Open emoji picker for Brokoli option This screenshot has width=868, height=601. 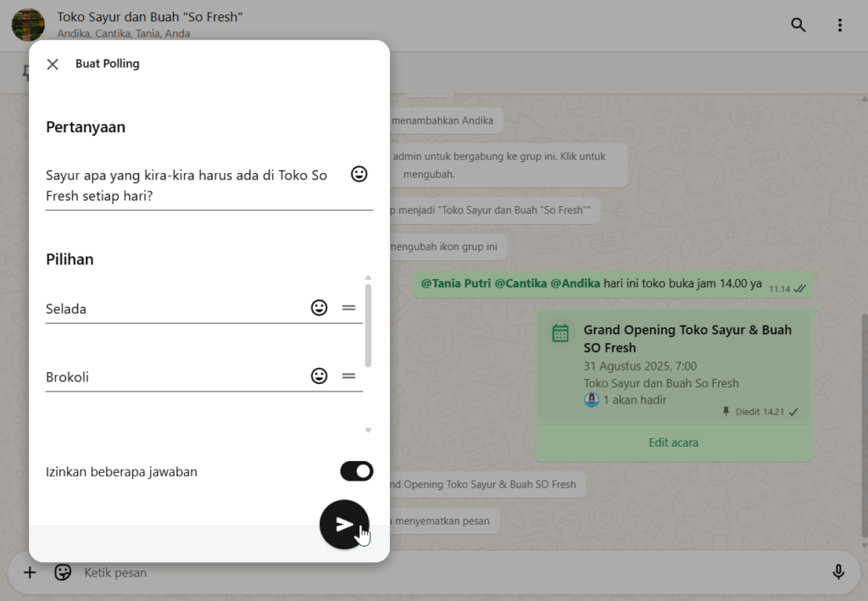[319, 376]
